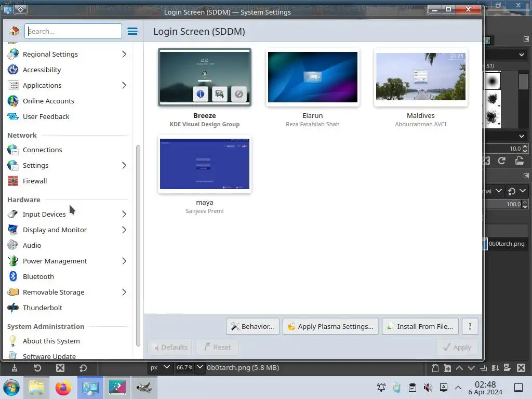Viewport: 532px width, 399px height.
Task: Open Online Accounts settings
Action: 48,101
